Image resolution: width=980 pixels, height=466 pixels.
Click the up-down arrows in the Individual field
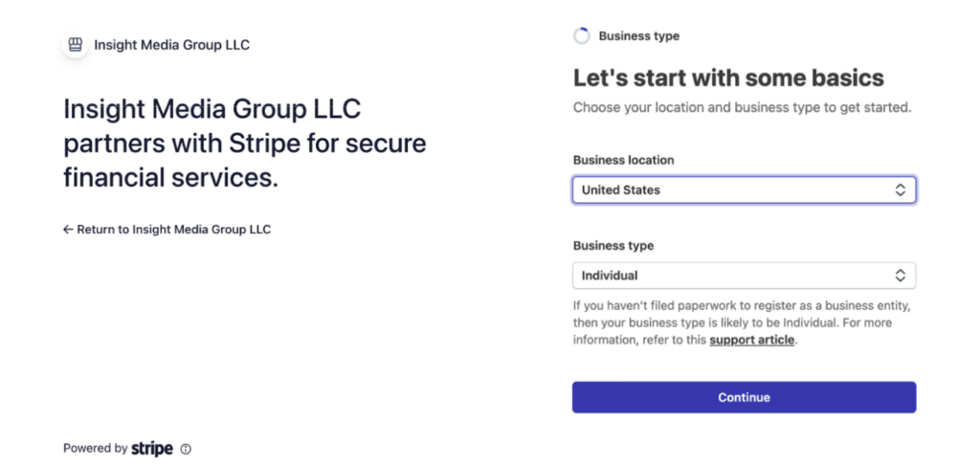[x=900, y=276]
